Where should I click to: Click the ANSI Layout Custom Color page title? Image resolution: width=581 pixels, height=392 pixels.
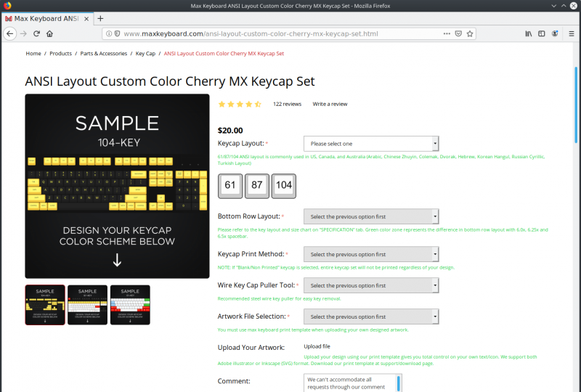click(170, 81)
